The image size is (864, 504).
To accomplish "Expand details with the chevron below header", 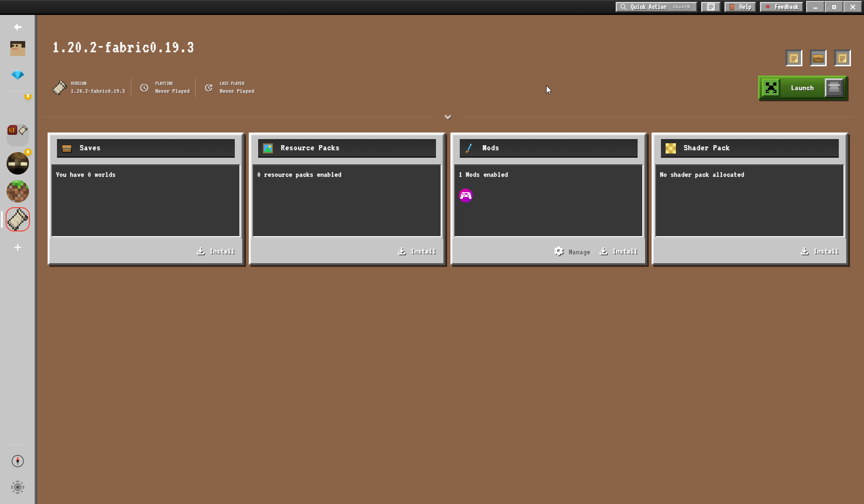I will tap(448, 117).
